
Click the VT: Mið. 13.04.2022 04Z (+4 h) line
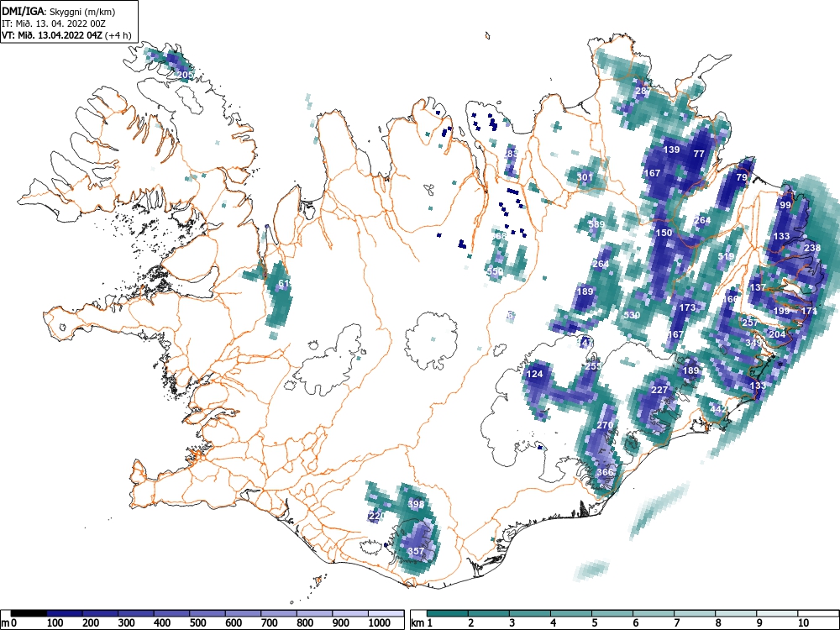66,35
